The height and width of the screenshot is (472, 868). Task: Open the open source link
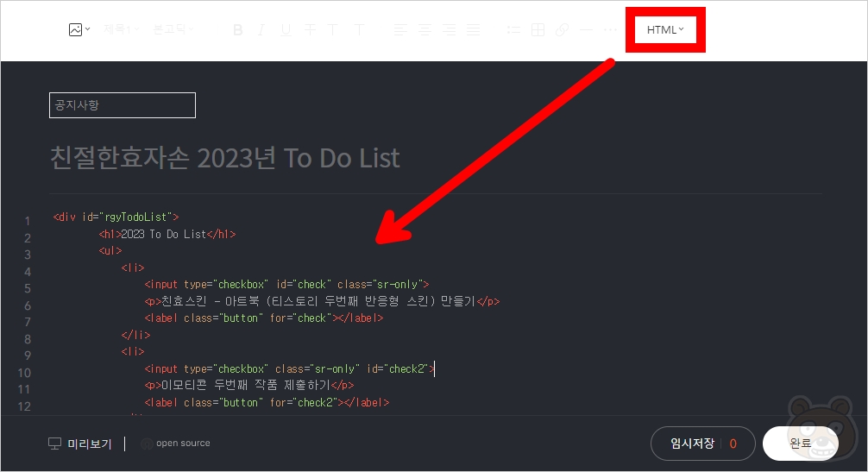183,444
